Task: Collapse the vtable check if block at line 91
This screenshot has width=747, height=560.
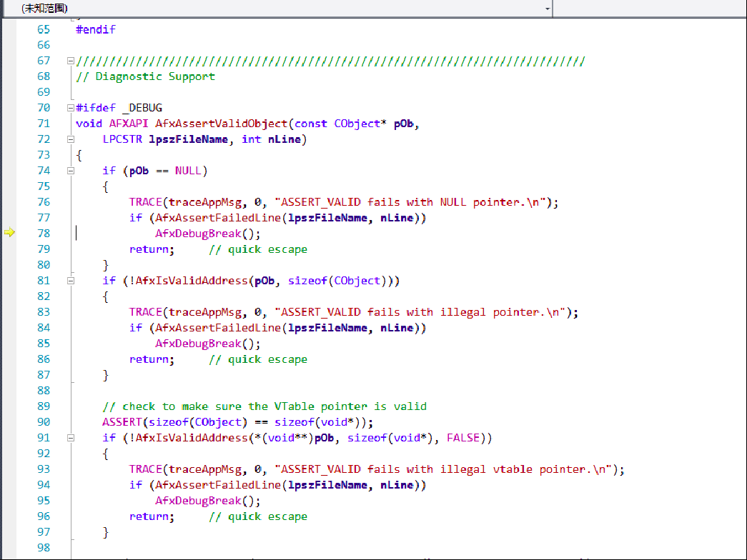Action: click(x=70, y=438)
